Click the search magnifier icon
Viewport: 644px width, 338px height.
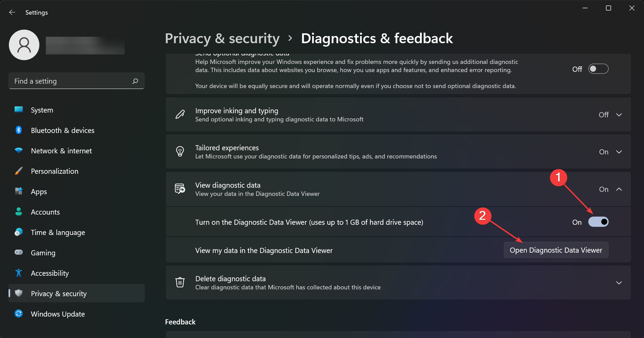pos(135,81)
